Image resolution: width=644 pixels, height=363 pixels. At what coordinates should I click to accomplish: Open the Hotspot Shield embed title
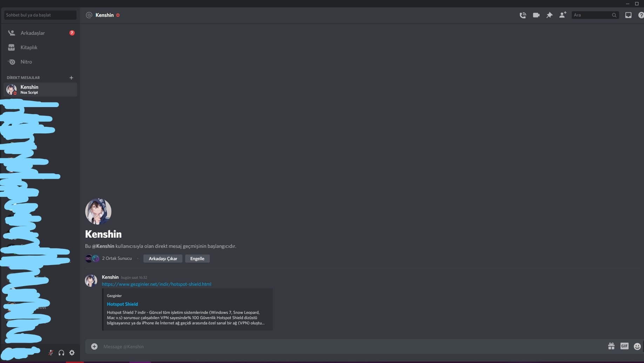coord(122,304)
